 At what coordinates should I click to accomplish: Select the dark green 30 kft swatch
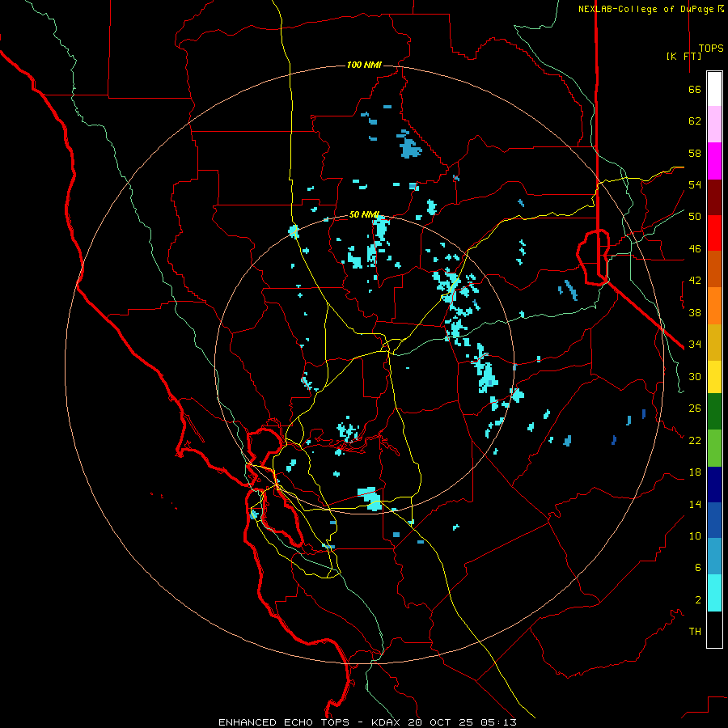[x=714, y=412]
